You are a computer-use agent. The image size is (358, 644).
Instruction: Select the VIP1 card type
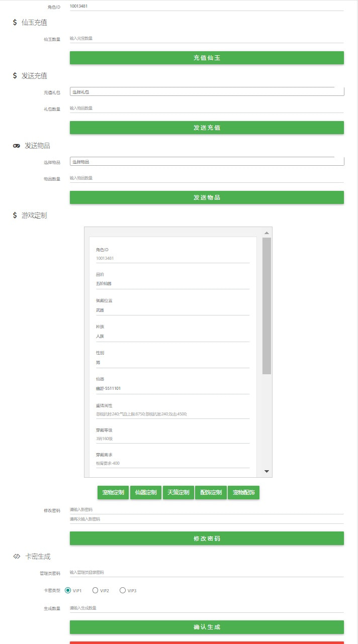pos(68,591)
